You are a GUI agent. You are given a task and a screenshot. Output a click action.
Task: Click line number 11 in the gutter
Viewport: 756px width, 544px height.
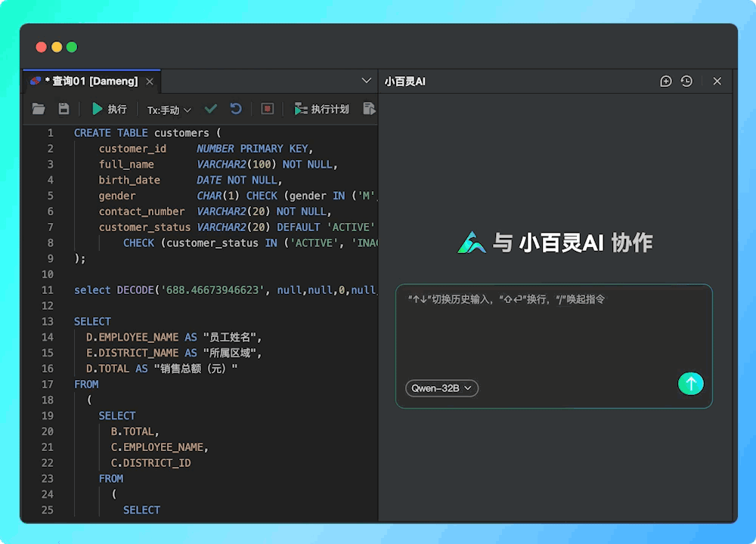(48, 289)
